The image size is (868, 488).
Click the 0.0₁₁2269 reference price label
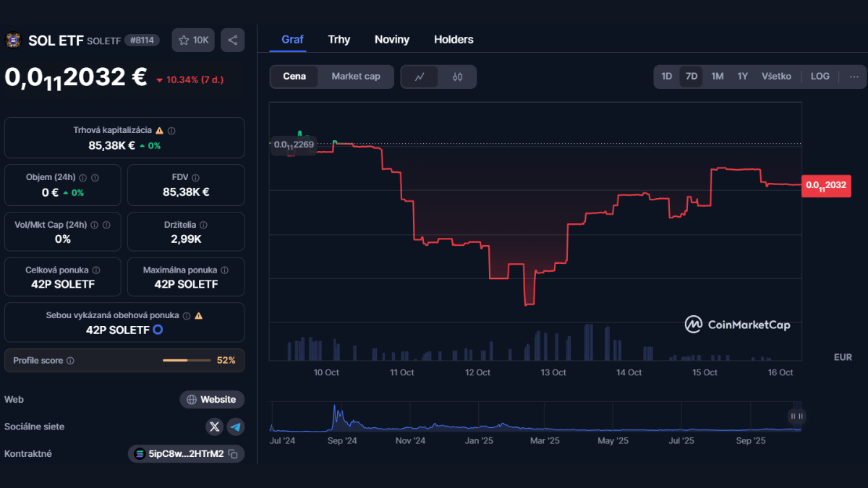click(294, 145)
